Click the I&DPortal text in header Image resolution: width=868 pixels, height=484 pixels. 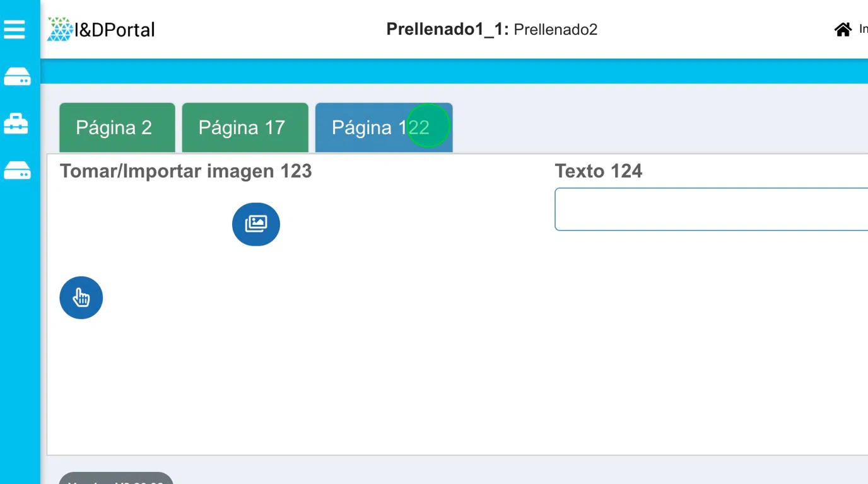[114, 30]
